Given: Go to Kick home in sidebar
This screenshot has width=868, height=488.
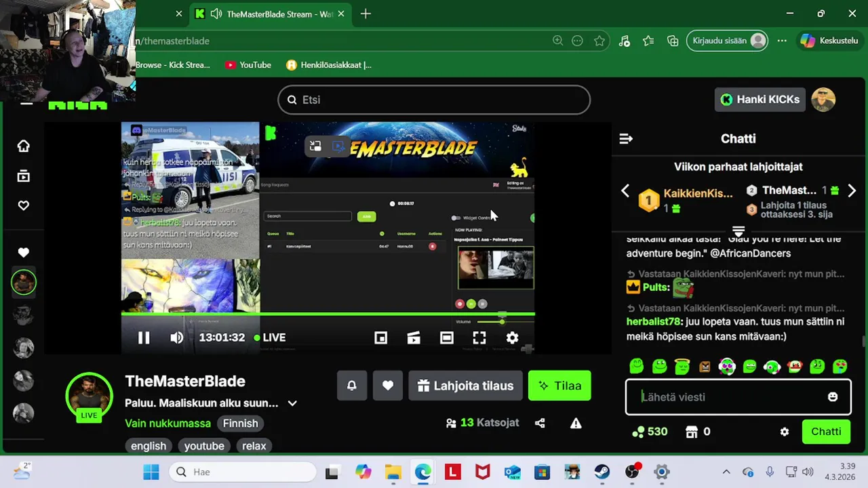Looking at the screenshot, I should click(24, 146).
